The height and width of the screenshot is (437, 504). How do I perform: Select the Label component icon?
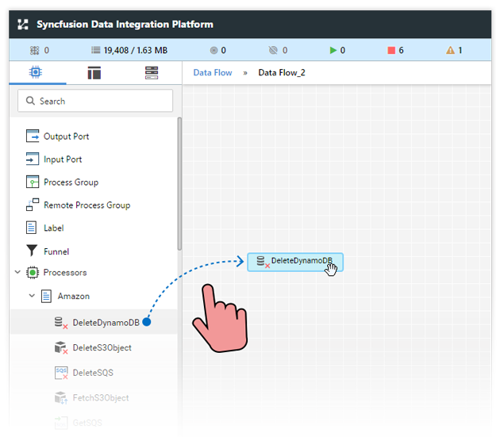click(x=31, y=228)
